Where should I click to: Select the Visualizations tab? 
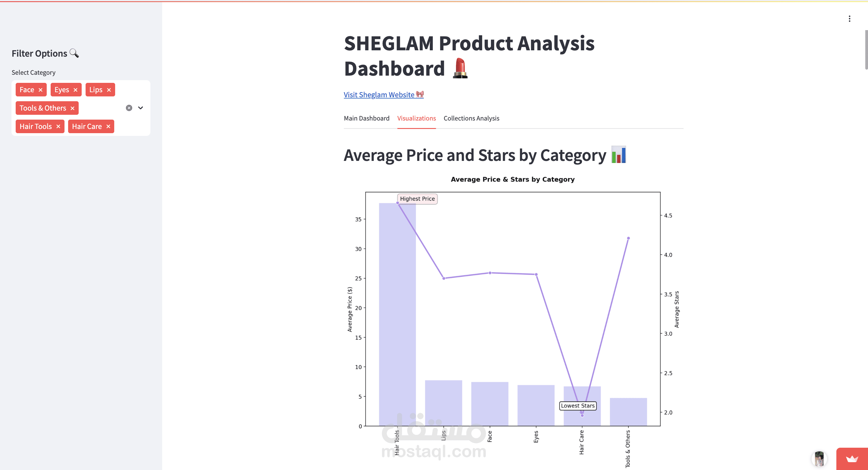click(x=417, y=118)
